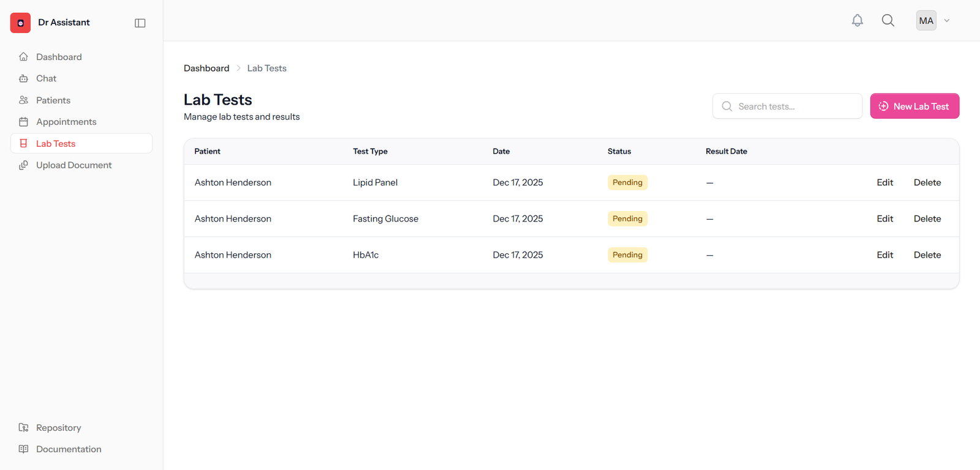Create a New Lab Test

click(x=914, y=106)
